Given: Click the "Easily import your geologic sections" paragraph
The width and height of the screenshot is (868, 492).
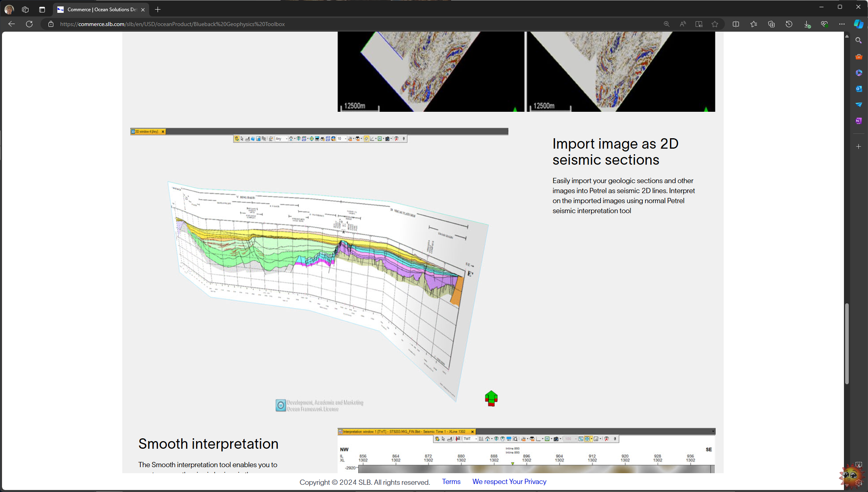Looking at the screenshot, I should point(624,196).
